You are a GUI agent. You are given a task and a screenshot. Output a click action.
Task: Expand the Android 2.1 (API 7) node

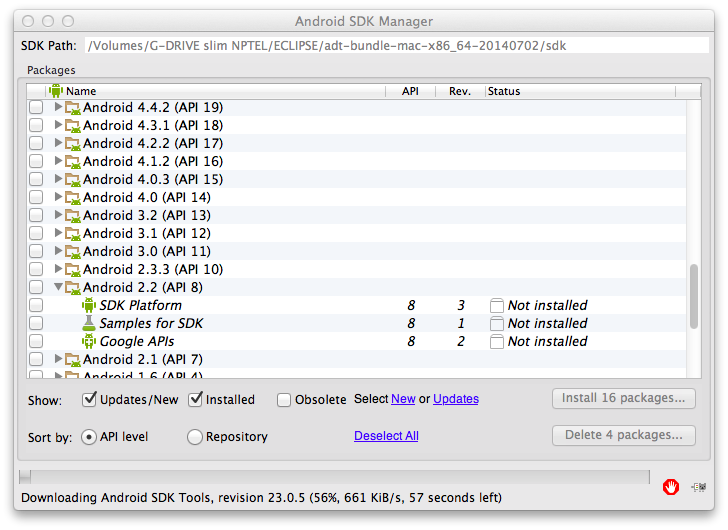point(58,359)
